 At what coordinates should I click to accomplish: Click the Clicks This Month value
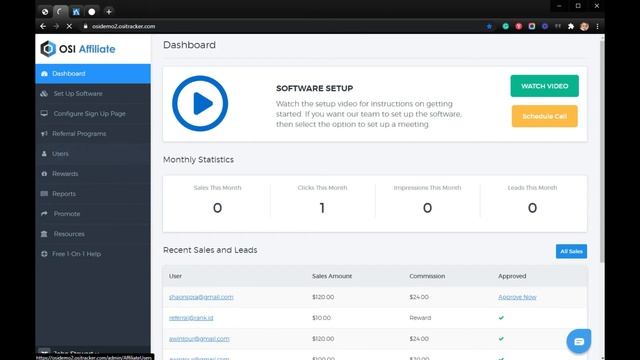(x=322, y=208)
